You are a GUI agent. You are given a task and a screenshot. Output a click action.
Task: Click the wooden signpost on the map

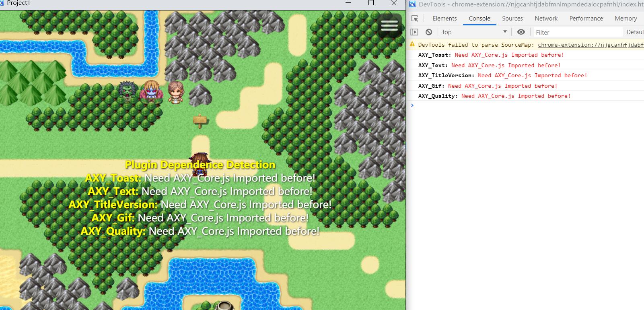pyautogui.click(x=200, y=120)
